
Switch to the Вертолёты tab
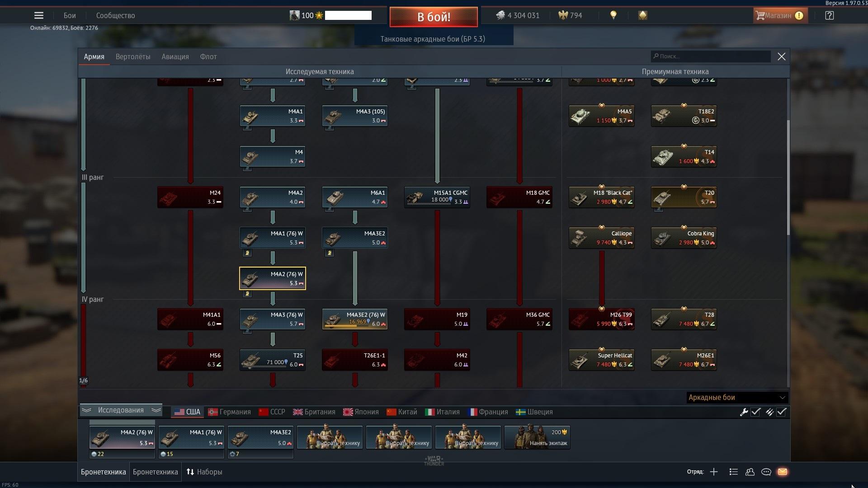click(x=133, y=56)
